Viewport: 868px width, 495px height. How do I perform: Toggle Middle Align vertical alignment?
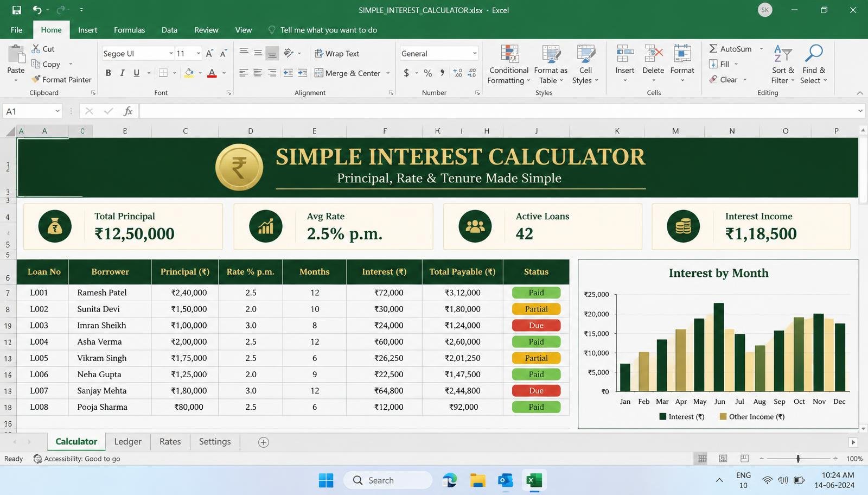(258, 53)
